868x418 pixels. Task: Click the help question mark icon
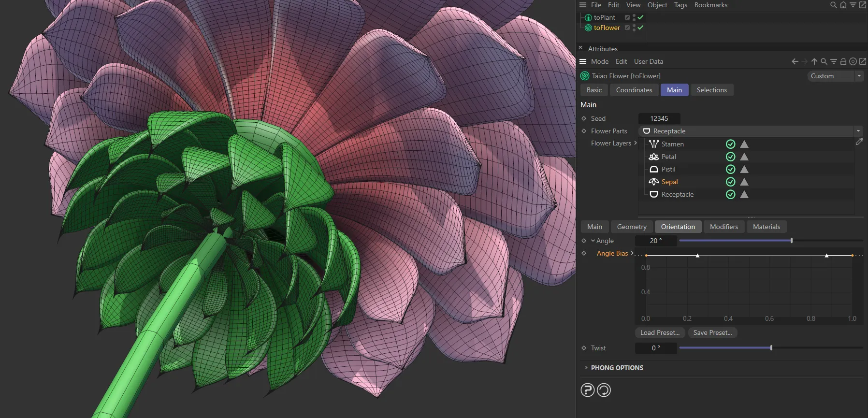tap(588, 390)
